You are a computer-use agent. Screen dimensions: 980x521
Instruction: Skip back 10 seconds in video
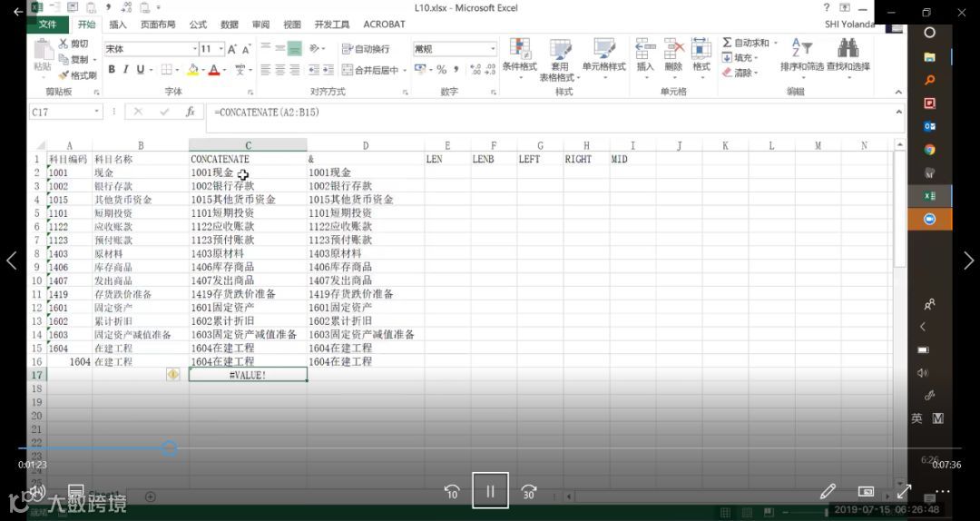coord(452,492)
